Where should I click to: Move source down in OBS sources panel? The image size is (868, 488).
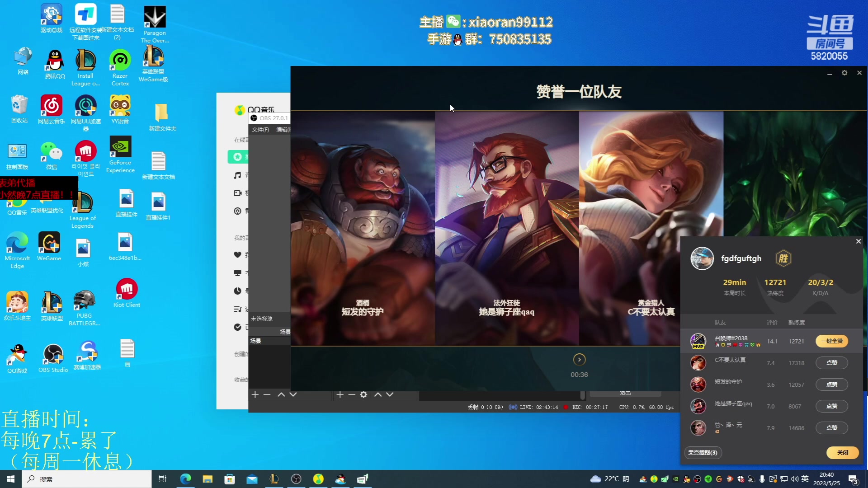[390, 394]
